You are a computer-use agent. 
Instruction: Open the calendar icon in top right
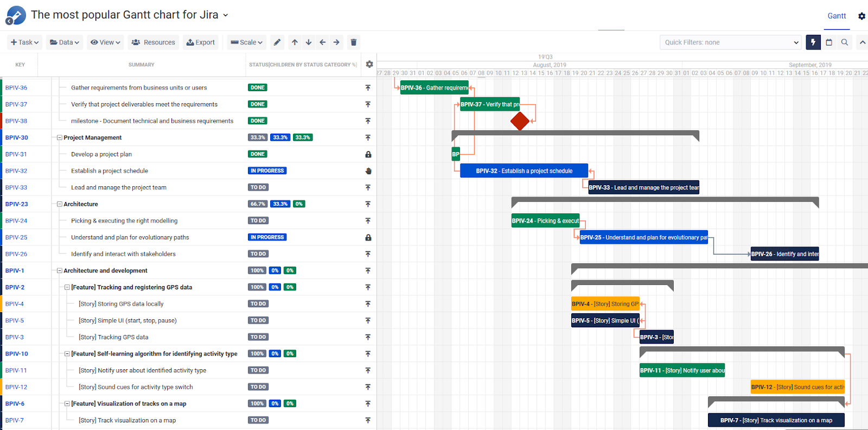coord(829,42)
